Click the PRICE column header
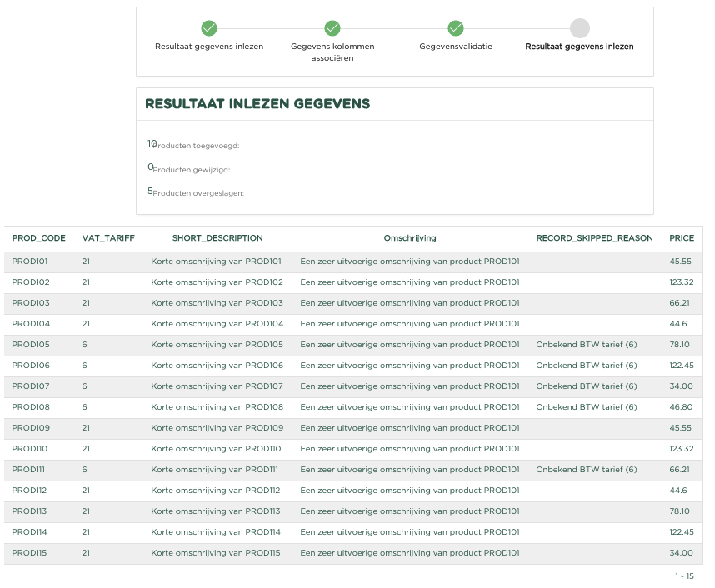 (682, 238)
